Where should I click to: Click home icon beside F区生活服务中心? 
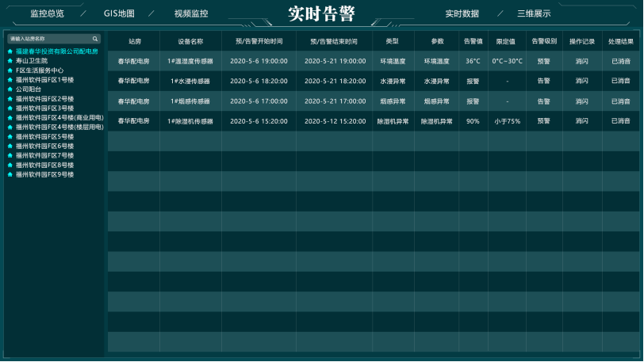pyautogui.click(x=10, y=70)
